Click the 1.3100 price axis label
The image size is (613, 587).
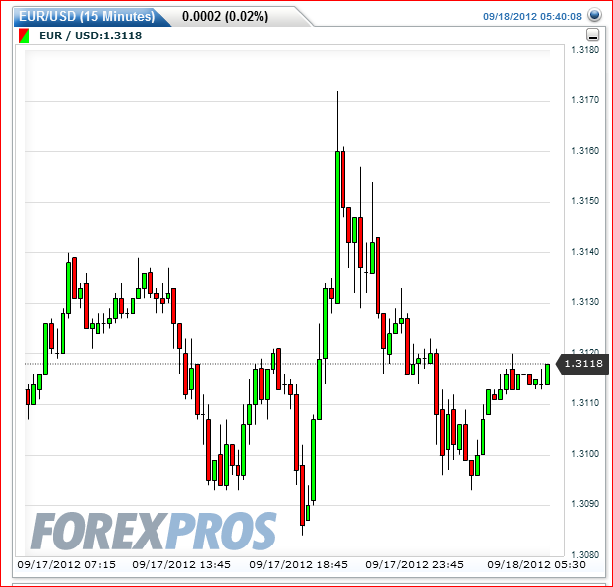pos(585,454)
